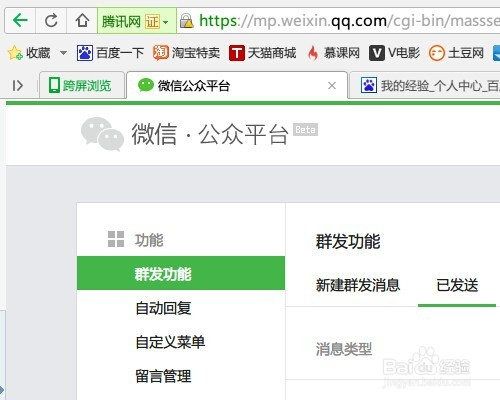Reload the page with the refresh icon
The image size is (500, 400).
[x=51, y=21]
